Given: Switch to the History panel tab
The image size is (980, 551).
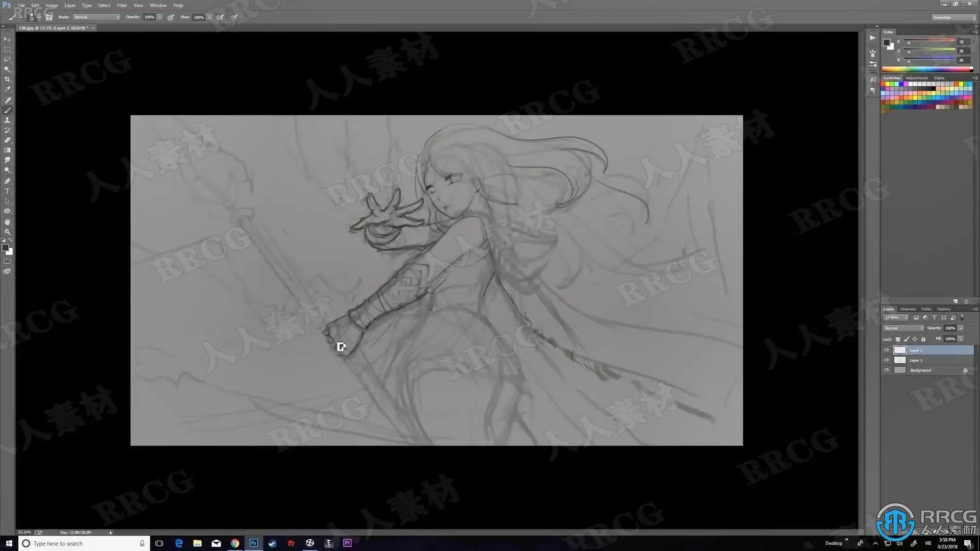Looking at the screenshot, I should (944, 309).
